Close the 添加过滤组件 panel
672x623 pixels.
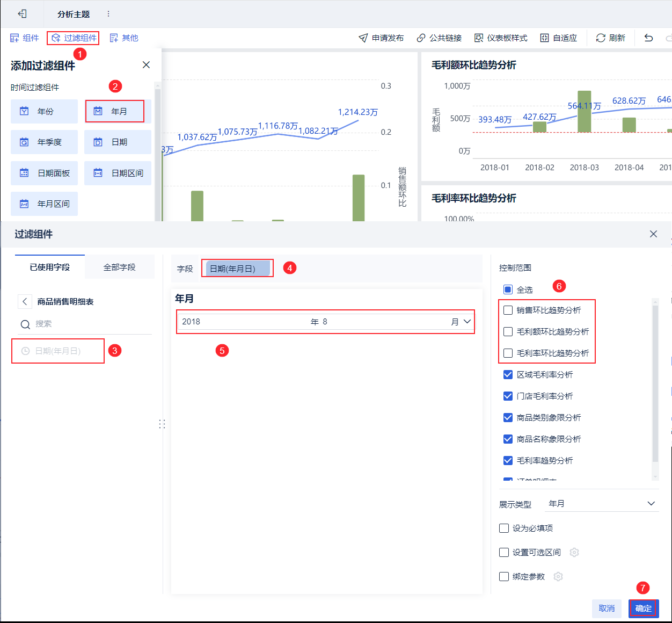click(146, 65)
